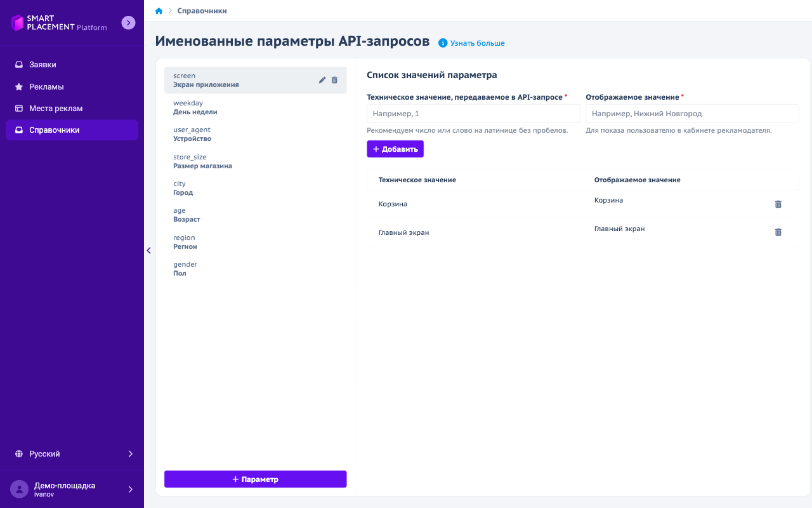The image size is (812, 508).
Task: Select the weekday parameter
Action: click(x=256, y=107)
